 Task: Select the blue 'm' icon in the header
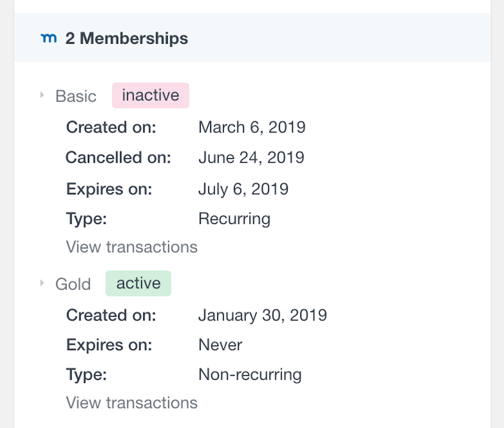(x=49, y=38)
